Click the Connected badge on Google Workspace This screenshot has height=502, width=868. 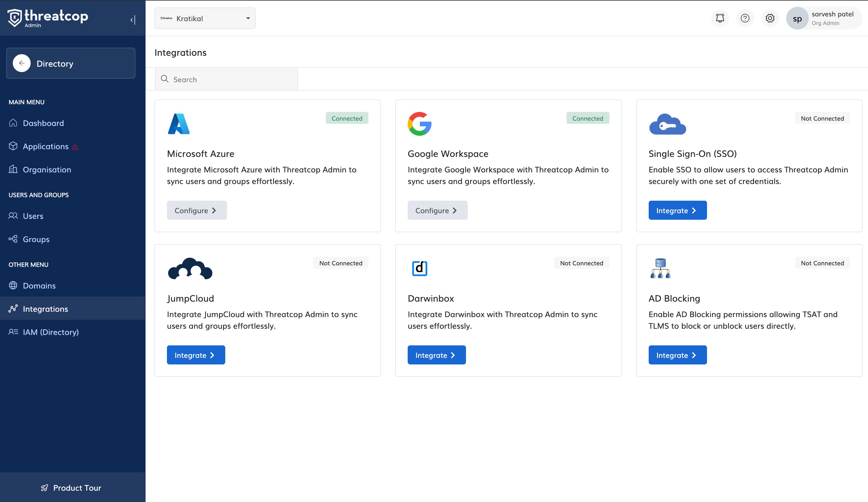click(x=588, y=118)
